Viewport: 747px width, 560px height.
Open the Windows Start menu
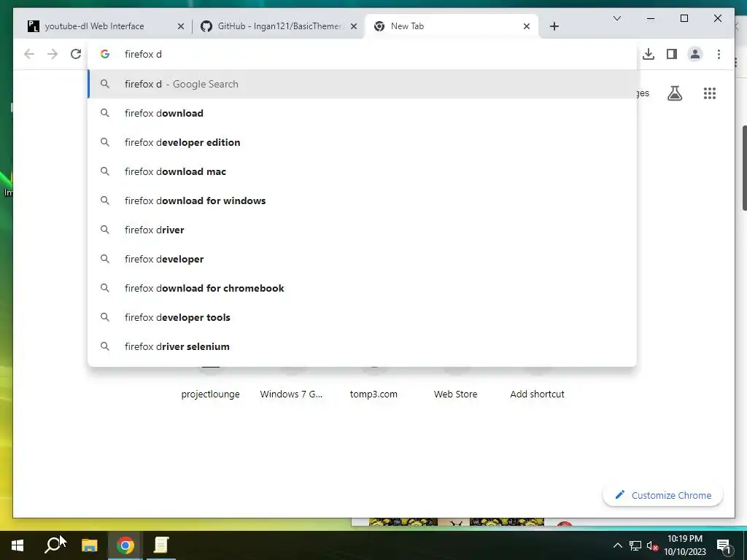click(18, 545)
